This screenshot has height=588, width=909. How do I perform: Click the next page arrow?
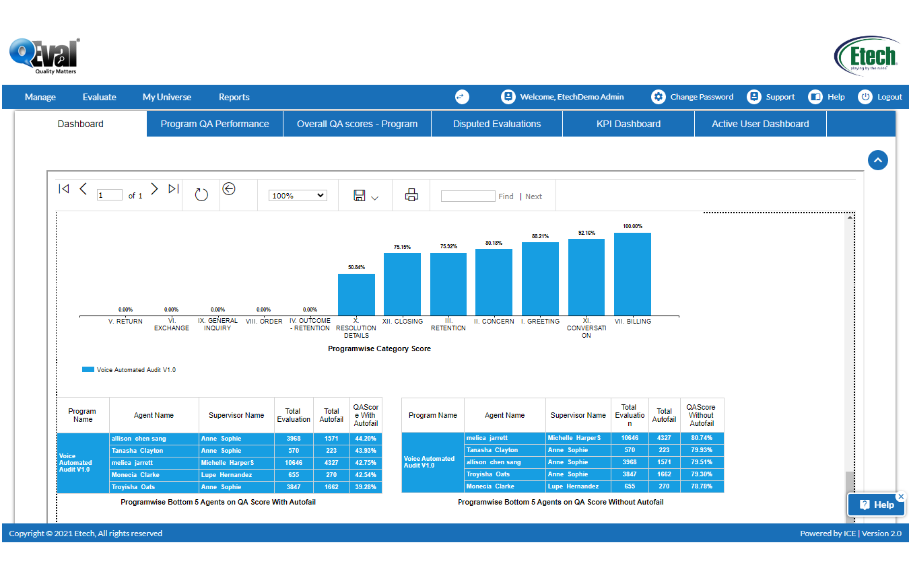154,189
